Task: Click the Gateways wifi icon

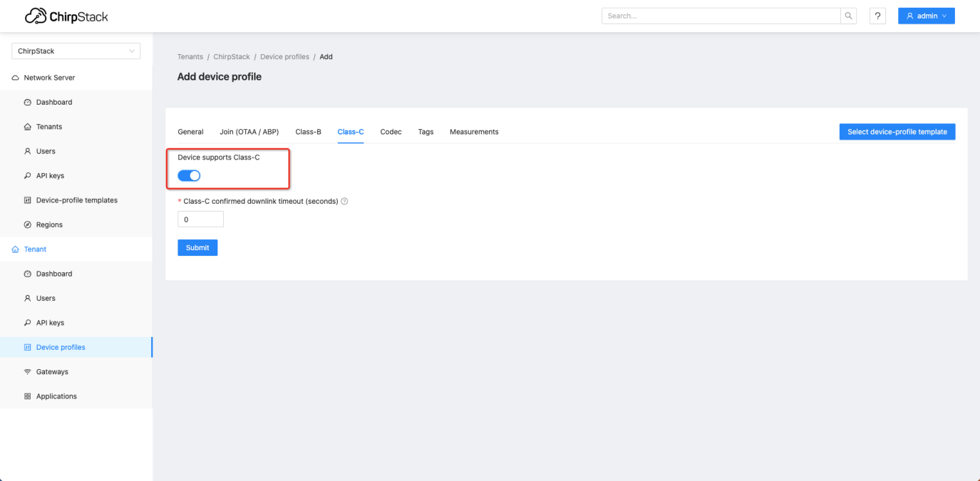Action: 28,372
